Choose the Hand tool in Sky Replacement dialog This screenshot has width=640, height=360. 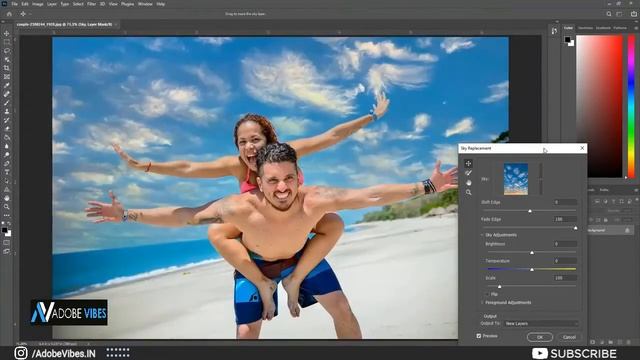coord(468,182)
